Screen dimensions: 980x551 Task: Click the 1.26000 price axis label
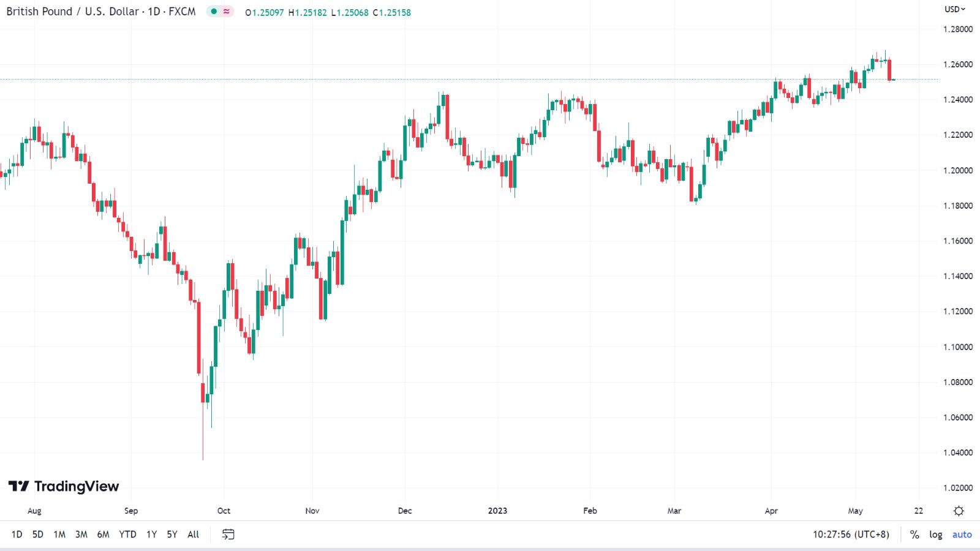click(x=958, y=64)
